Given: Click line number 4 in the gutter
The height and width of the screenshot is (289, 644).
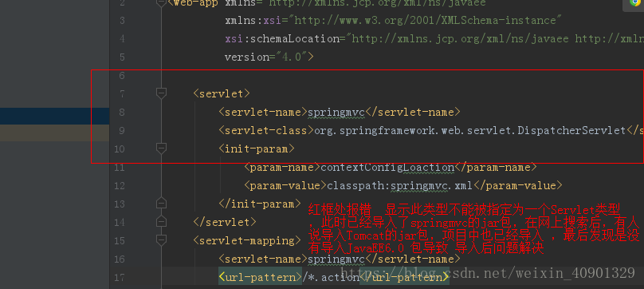Looking at the screenshot, I should point(122,38).
